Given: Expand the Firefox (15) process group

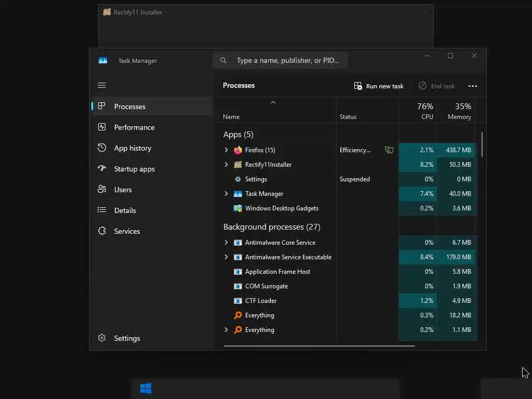Looking at the screenshot, I should [227, 150].
